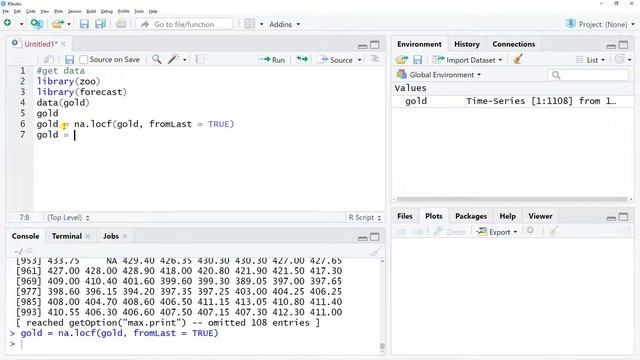Switch to the Packages tab
640x360 pixels.
pyautogui.click(x=471, y=216)
